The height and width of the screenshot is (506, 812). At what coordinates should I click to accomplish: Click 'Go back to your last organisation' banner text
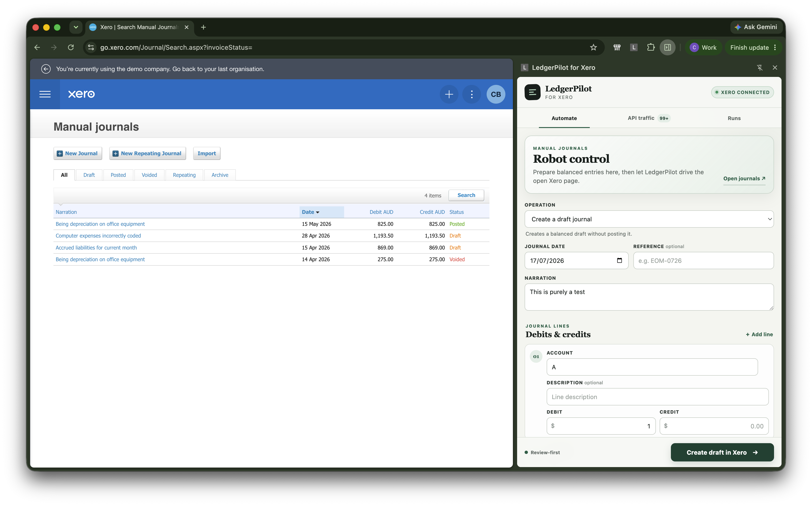218,69
